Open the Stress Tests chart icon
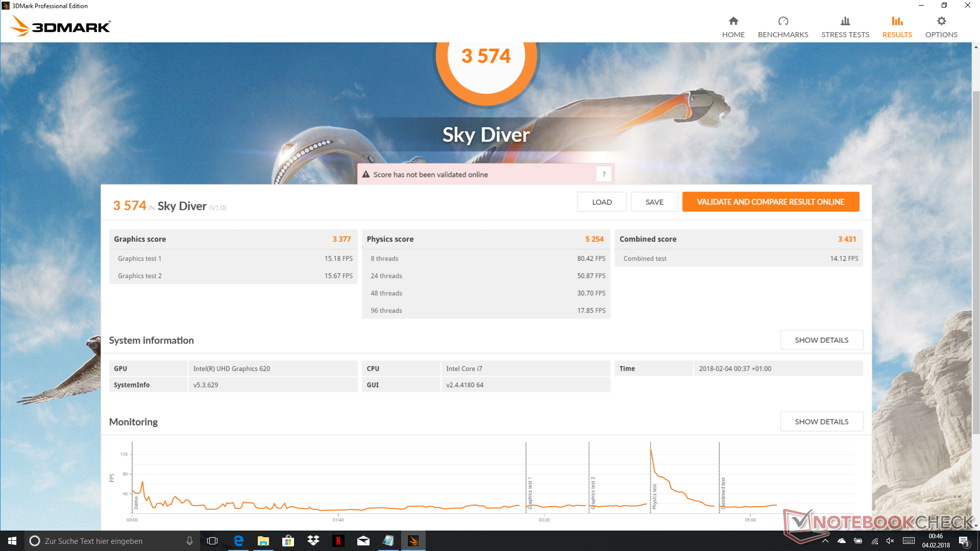 click(845, 21)
